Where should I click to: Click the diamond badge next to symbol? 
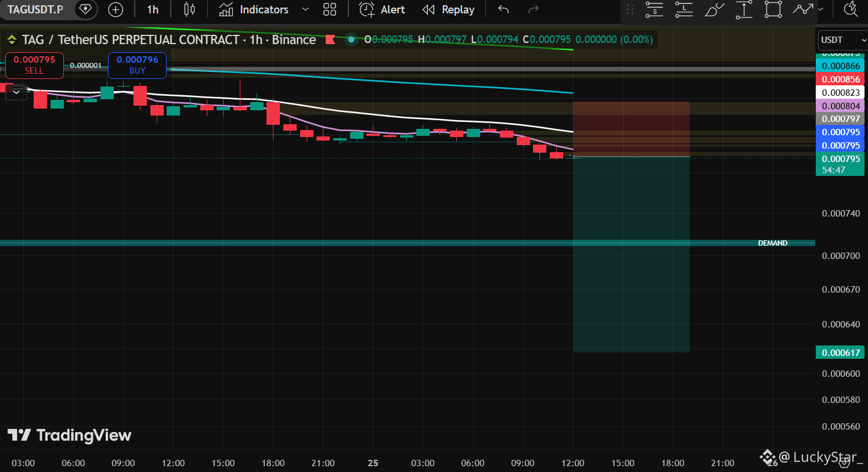(x=86, y=9)
